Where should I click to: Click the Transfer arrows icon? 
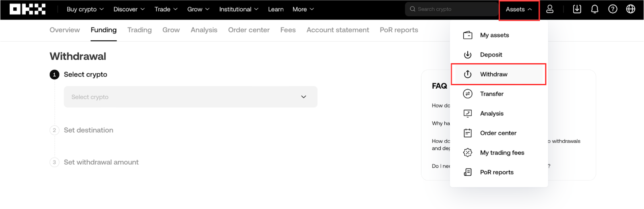pos(467,94)
